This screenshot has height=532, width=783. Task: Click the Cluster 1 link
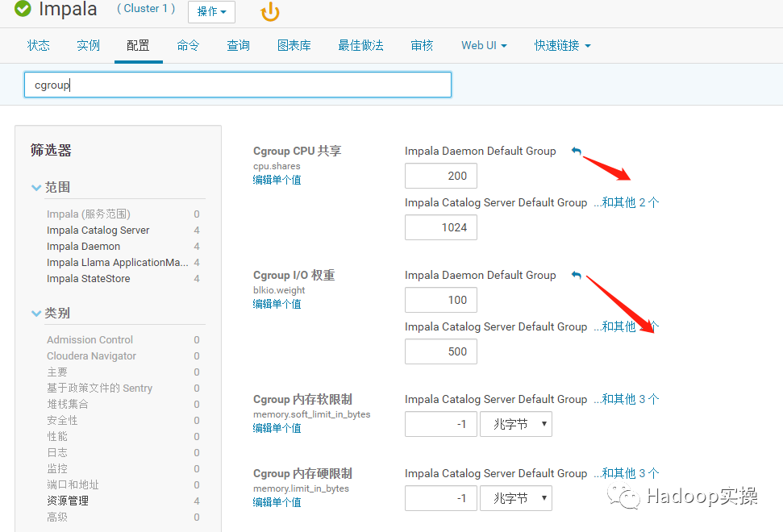click(146, 9)
